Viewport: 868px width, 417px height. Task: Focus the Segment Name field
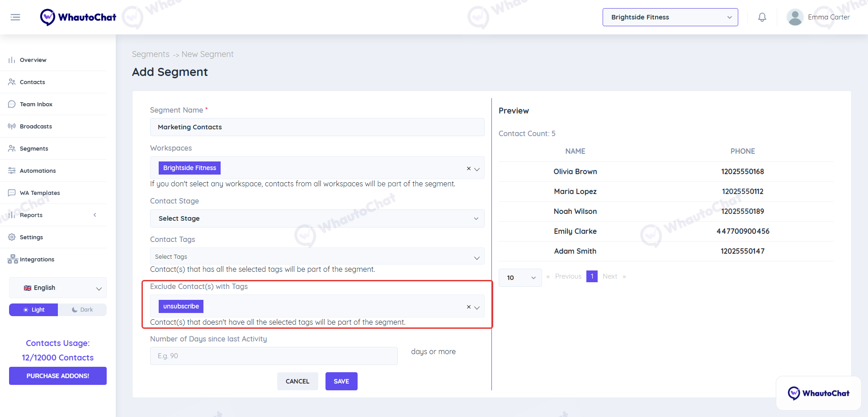317,127
